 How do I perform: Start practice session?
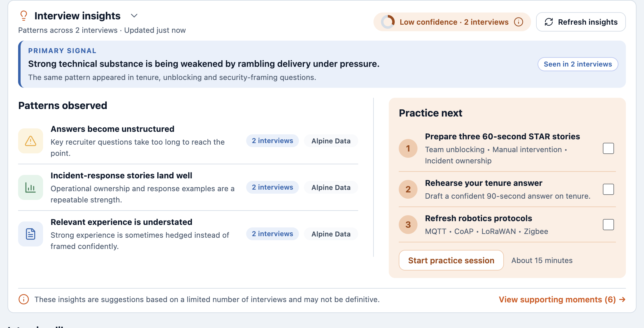point(451,260)
